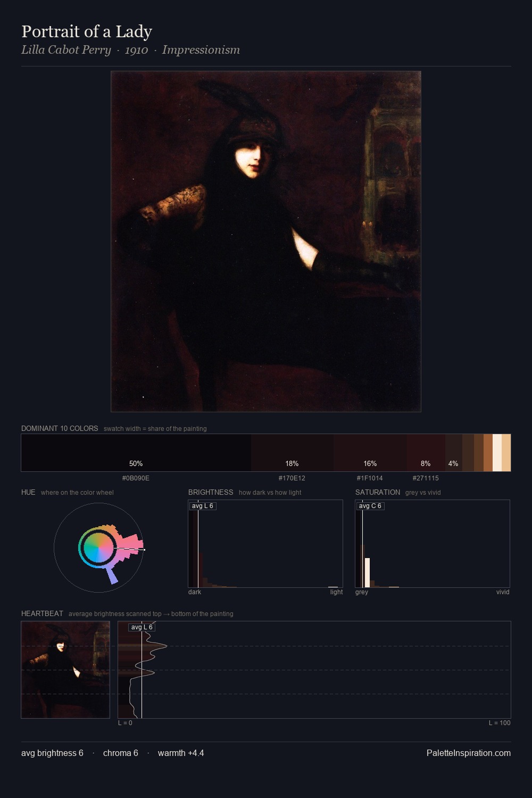Click the "L = 0" axis label
The width and height of the screenshot is (532, 798).
click(x=125, y=723)
